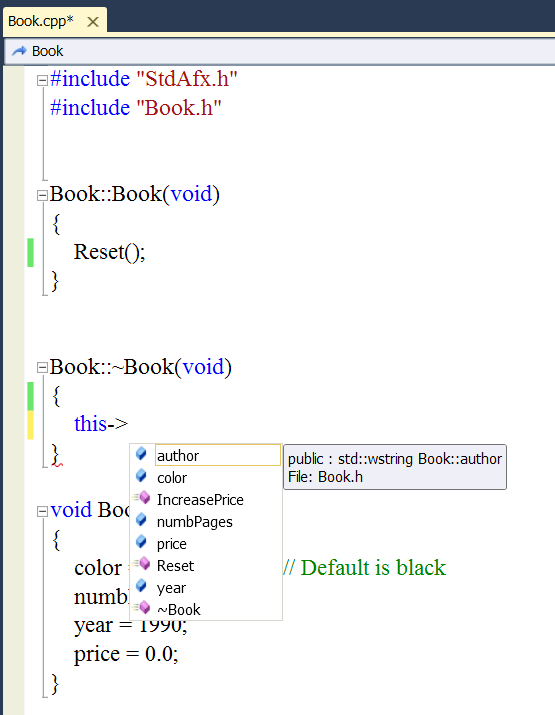The height and width of the screenshot is (715, 555).
Task: Collapse the Book::Book(void) constructor
Action: pos(42,196)
